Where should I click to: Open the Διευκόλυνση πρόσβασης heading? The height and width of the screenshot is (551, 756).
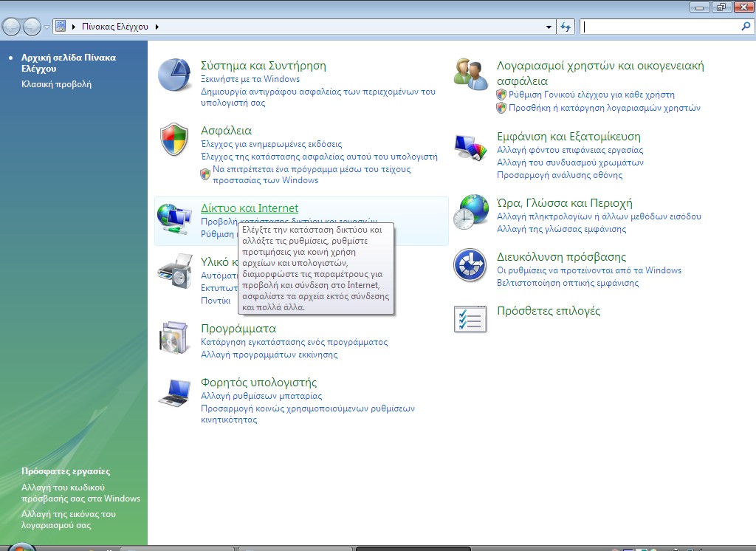point(562,257)
